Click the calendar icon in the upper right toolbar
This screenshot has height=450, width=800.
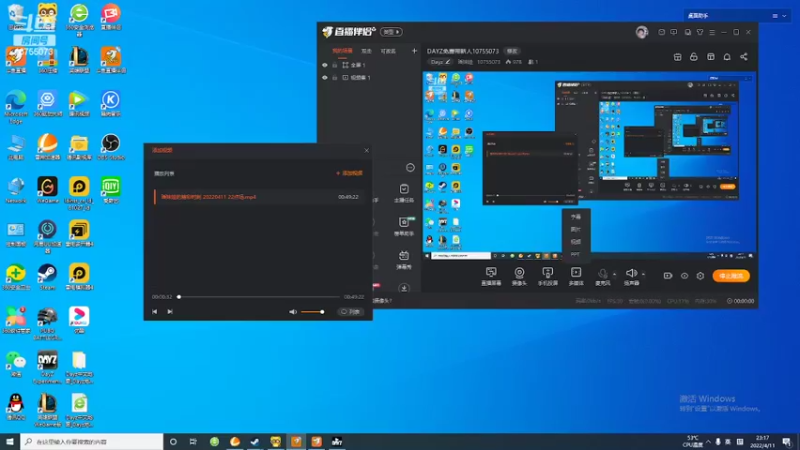click(x=677, y=57)
